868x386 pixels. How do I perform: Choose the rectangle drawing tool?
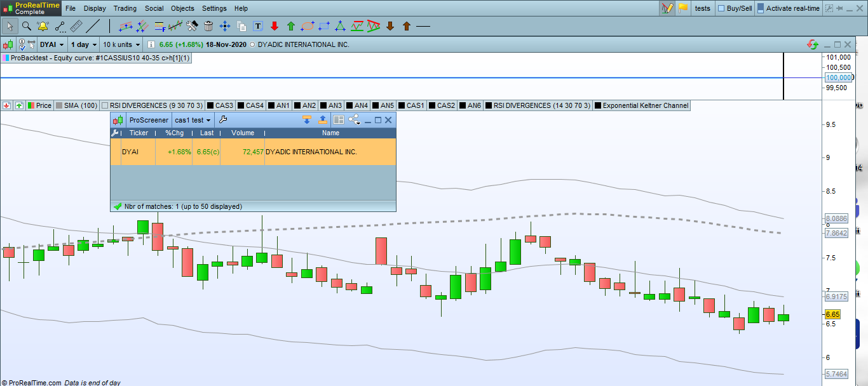tap(324, 26)
